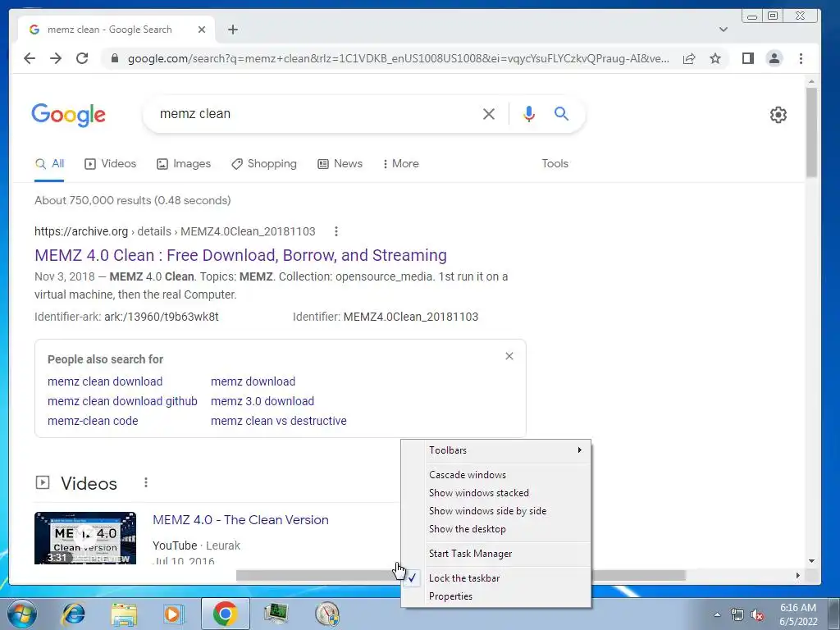Open MEMZ 4.0 - The Clean Version video

pos(240,519)
